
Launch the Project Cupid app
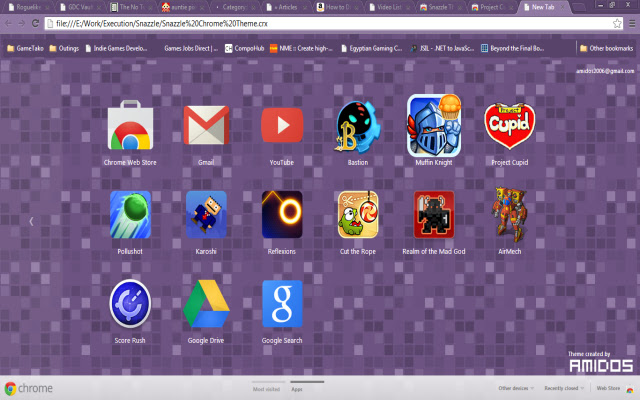pyautogui.click(x=509, y=126)
